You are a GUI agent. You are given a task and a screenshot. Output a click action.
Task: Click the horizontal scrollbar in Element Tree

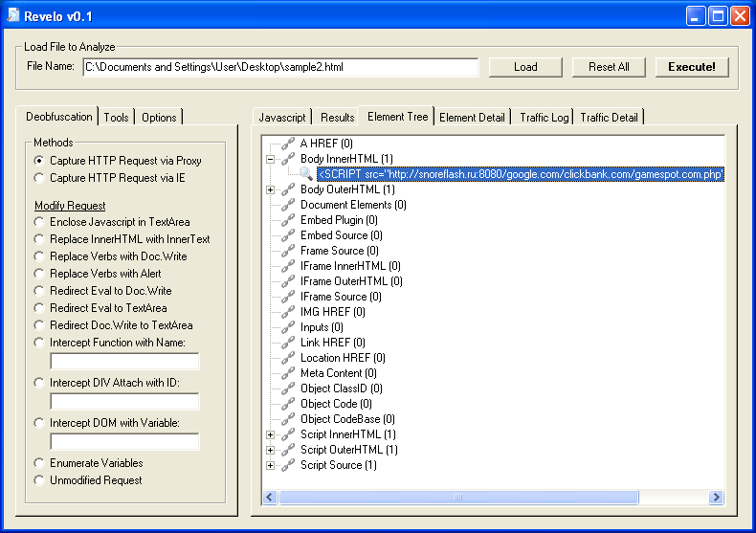pos(459,498)
